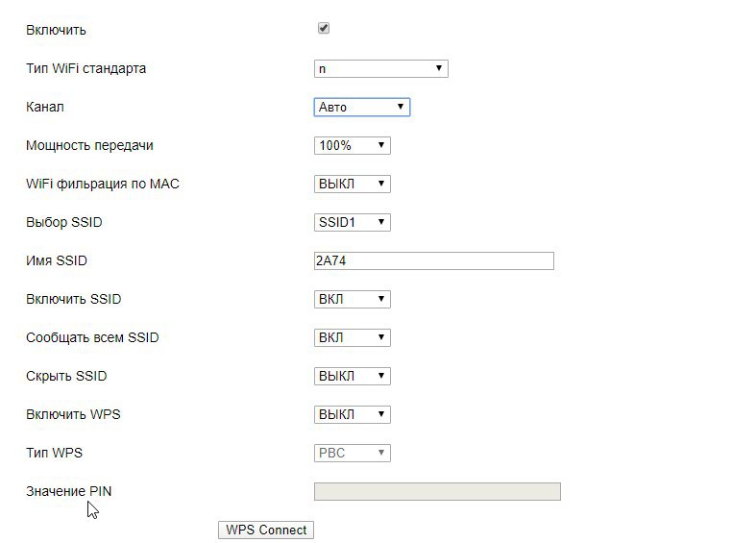Click the label text Тип WiFi стандарта
Viewport: 756px width, 543px height.
[85, 68]
